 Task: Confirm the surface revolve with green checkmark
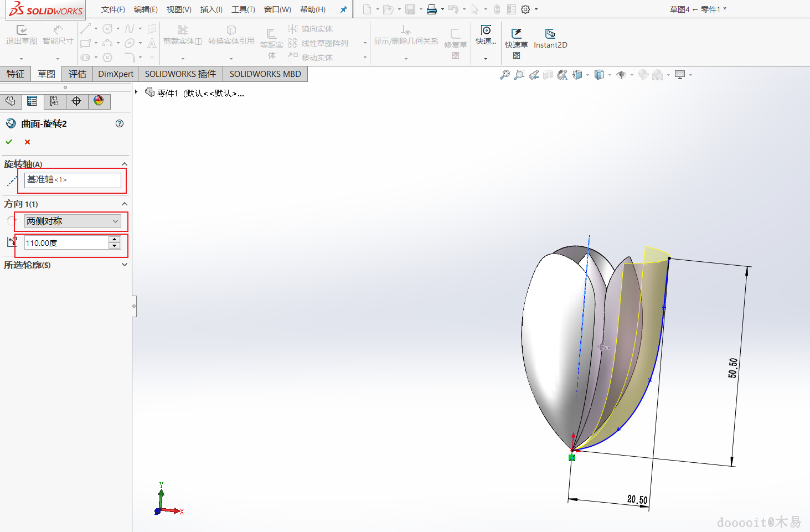9,142
